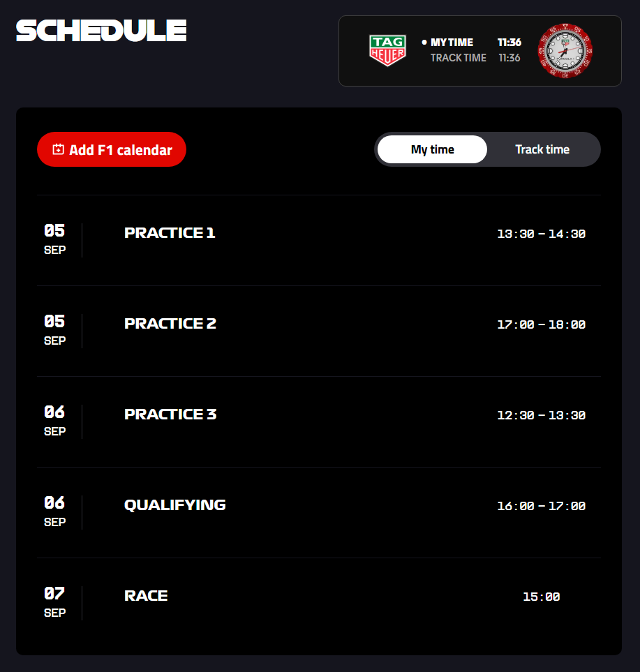Open the Practice 2 session

(x=170, y=324)
